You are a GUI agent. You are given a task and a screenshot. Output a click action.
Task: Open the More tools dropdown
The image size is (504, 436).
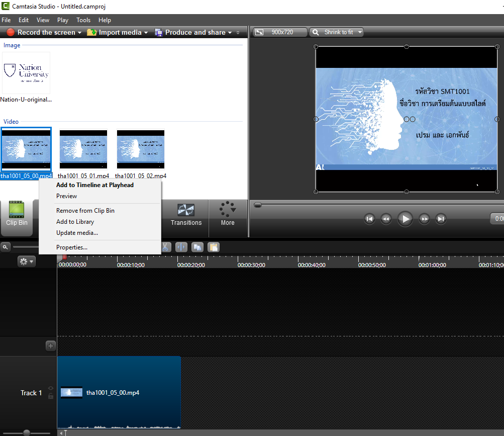tap(228, 215)
